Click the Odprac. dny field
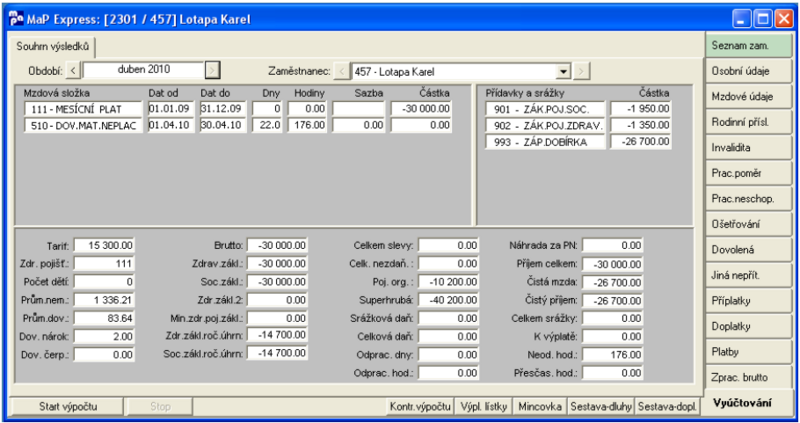This screenshot has height=423, width=800. pos(448,355)
